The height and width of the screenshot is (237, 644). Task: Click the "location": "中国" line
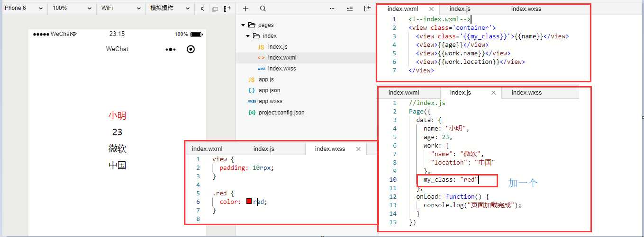463,163
